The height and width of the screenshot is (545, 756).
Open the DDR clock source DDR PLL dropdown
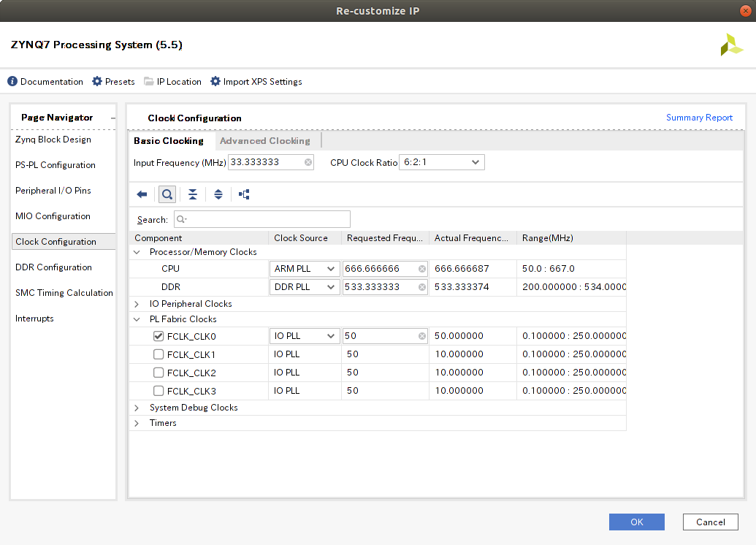click(304, 287)
